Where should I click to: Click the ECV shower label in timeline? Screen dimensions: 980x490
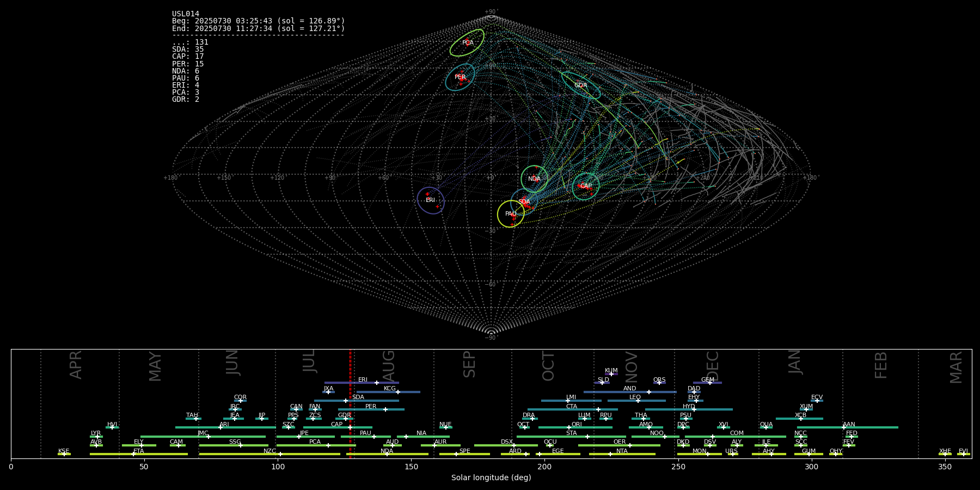(817, 397)
